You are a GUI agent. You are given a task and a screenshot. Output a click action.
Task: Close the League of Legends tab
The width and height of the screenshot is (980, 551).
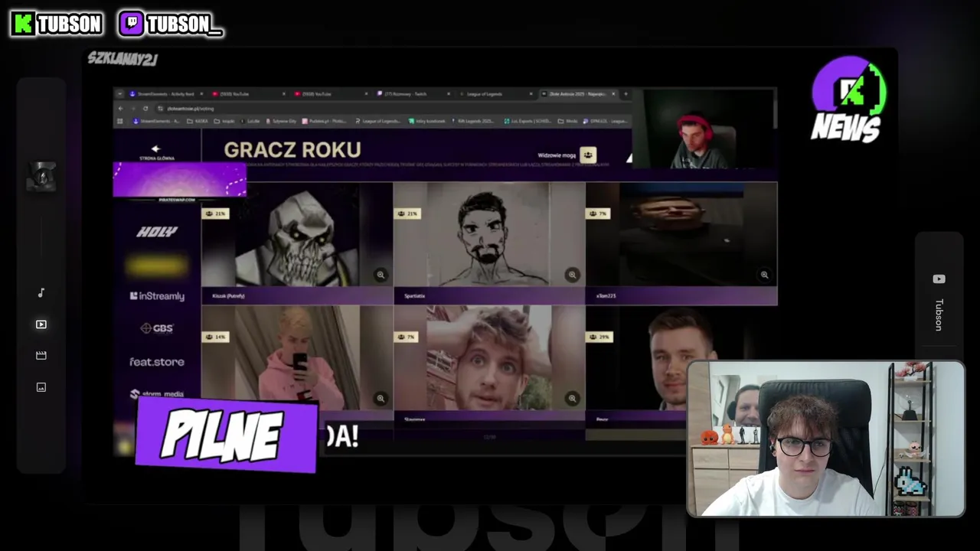click(531, 94)
